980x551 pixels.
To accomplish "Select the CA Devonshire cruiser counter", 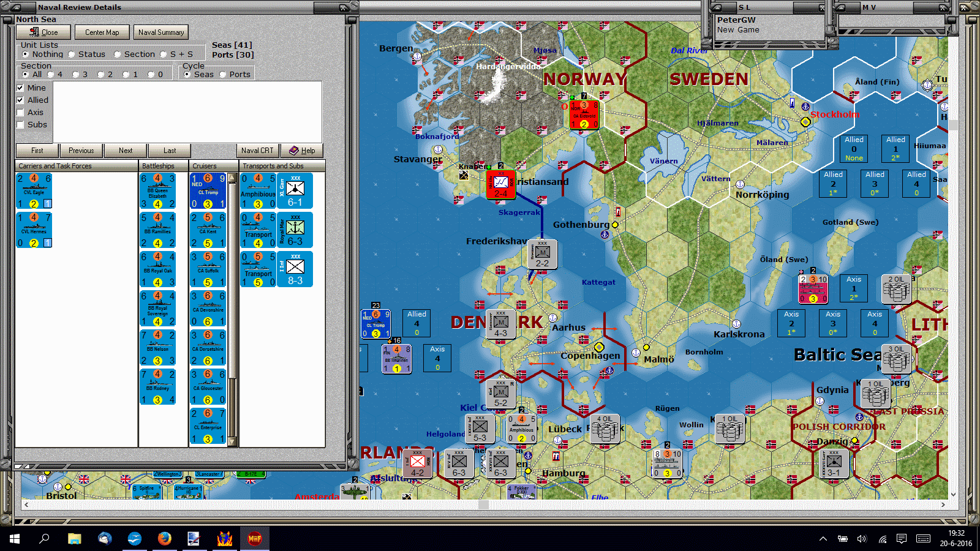I will 208,309.
